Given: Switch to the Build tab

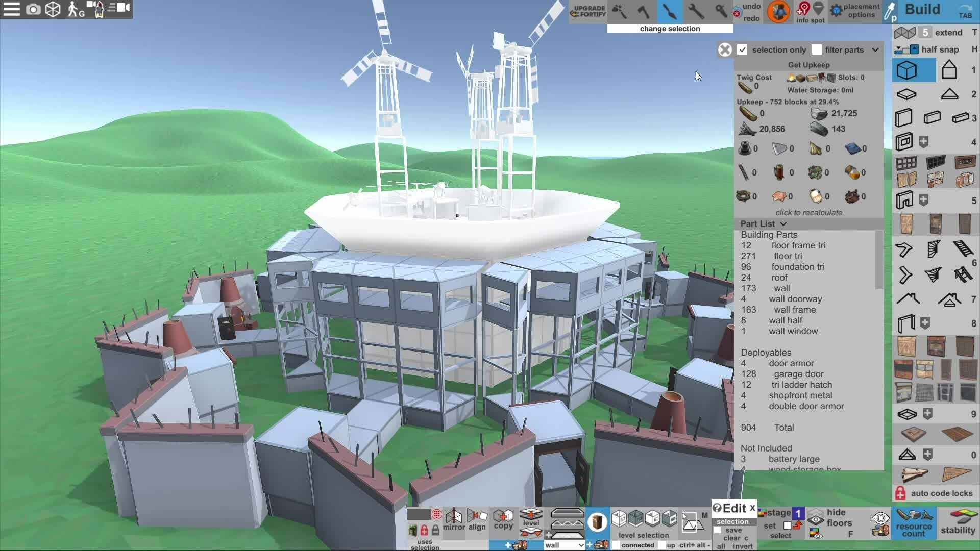Looking at the screenshot, I should 922,10.
